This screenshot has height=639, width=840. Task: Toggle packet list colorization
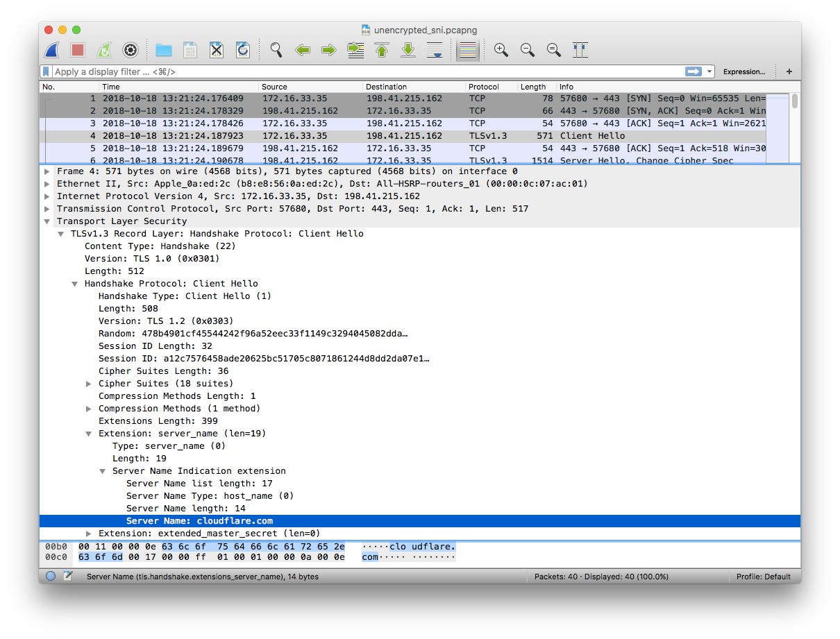(x=468, y=50)
